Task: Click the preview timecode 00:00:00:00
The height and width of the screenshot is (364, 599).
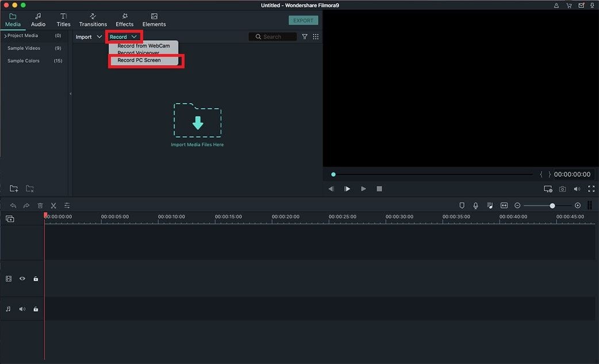Action: [572, 175]
